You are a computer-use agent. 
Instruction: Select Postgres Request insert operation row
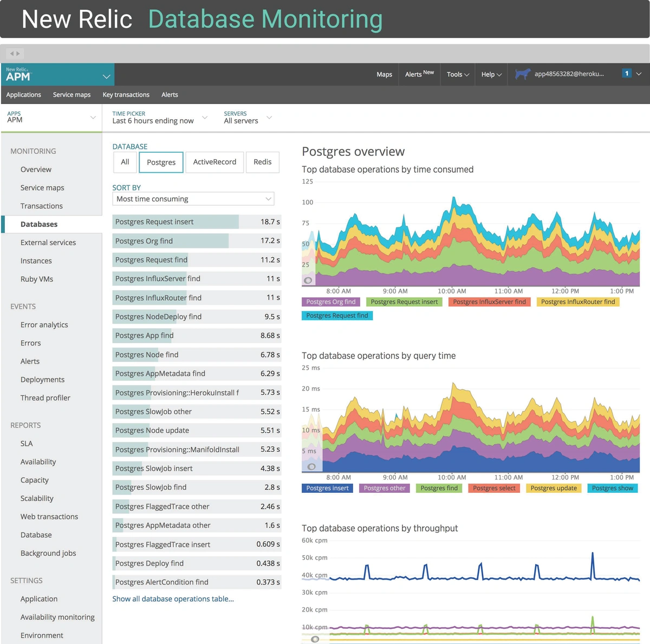tap(197, 222)
